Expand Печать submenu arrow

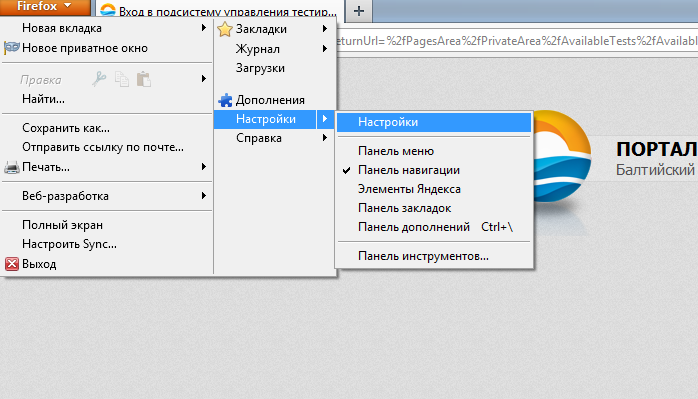pyautogui.click(x=203, y=167)
